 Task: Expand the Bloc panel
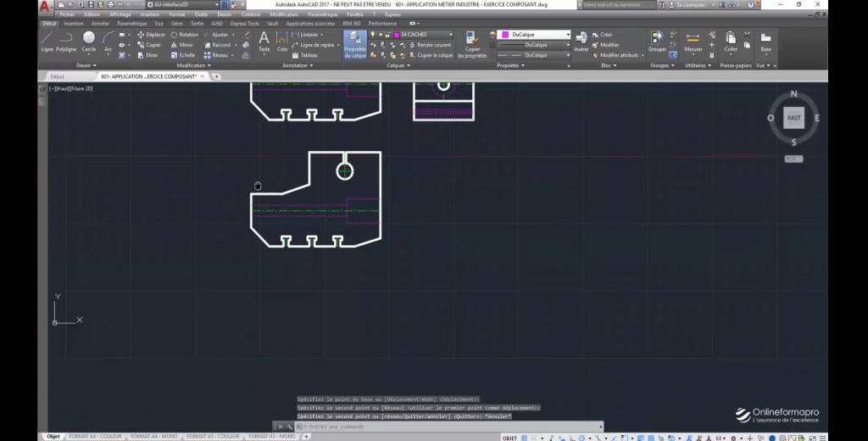[609, 65]
